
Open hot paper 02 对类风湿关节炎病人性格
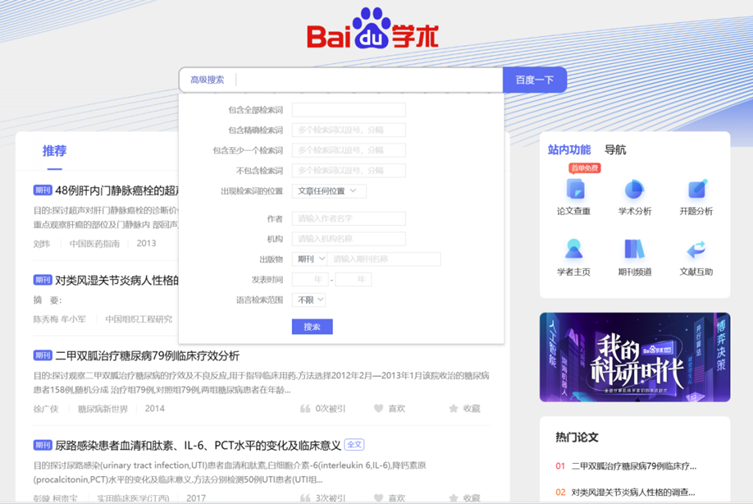tap(633, 492)
